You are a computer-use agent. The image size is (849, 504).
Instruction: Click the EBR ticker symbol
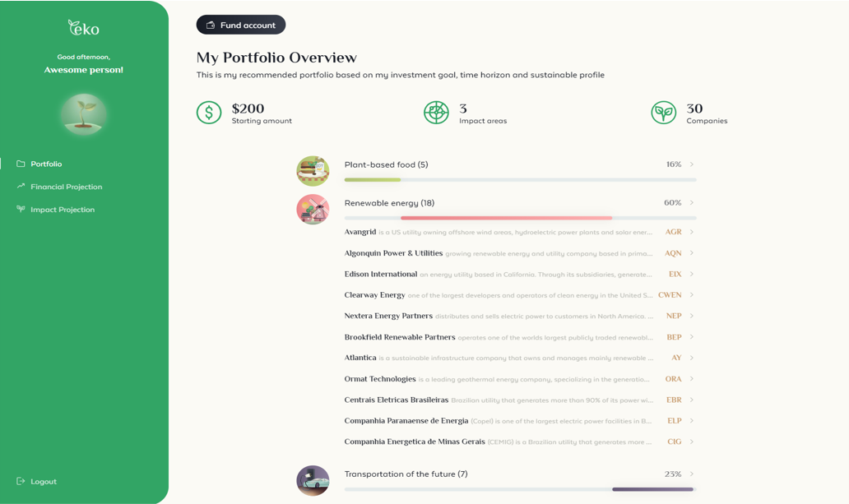click(x=674, y=400)
